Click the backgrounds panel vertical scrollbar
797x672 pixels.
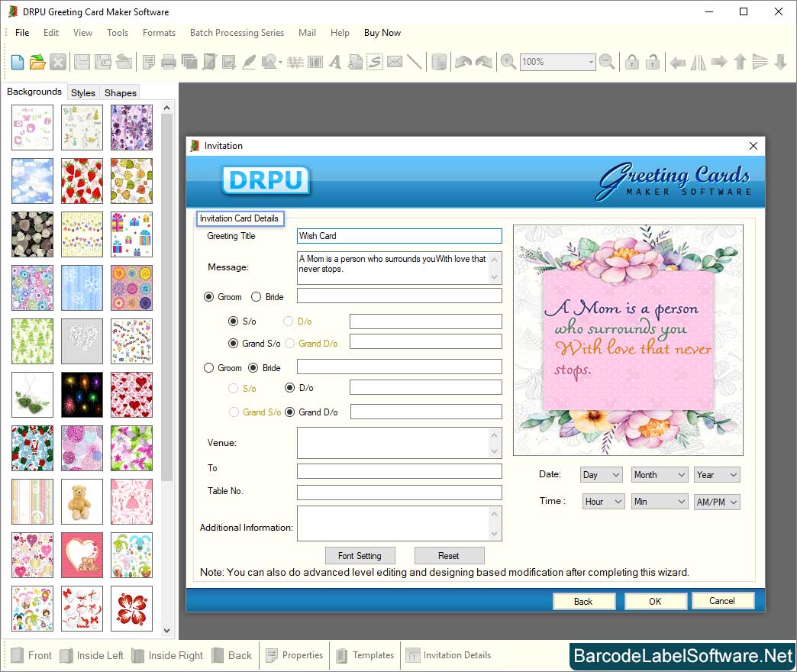[167, 305]
